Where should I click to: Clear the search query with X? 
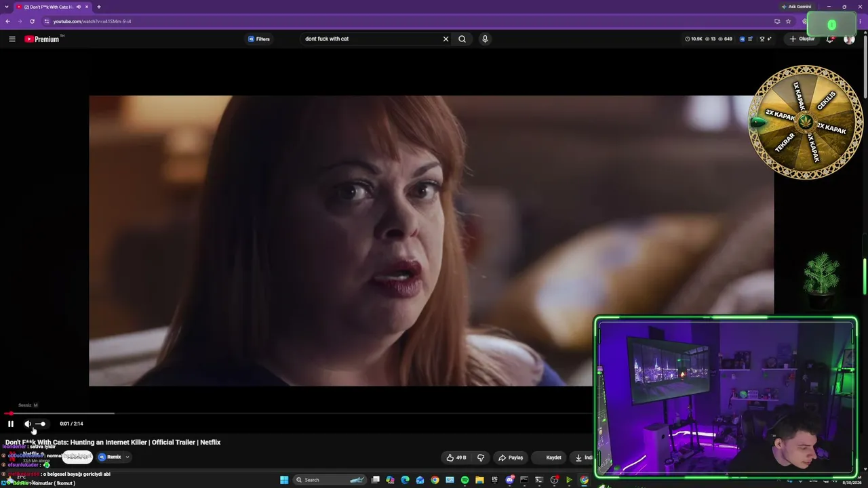point(446,39)
